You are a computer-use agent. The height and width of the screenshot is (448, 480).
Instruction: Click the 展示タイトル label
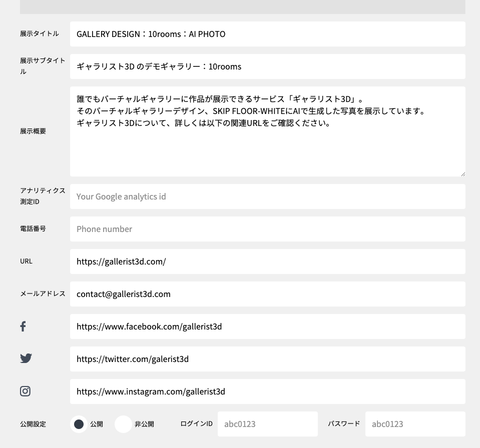40,33
